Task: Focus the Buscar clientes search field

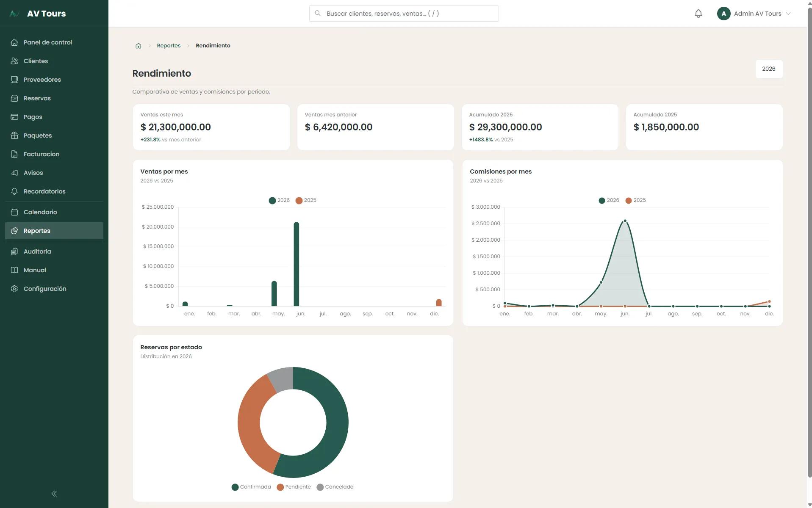Action: [404, 14]
